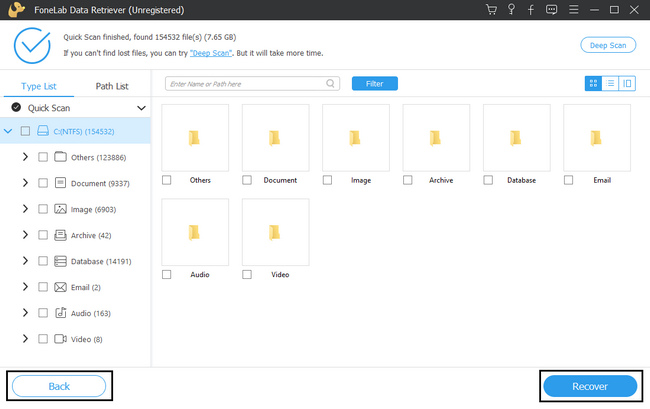
Task: Open the Others folder thumbnail
Action: click(195, 138)
